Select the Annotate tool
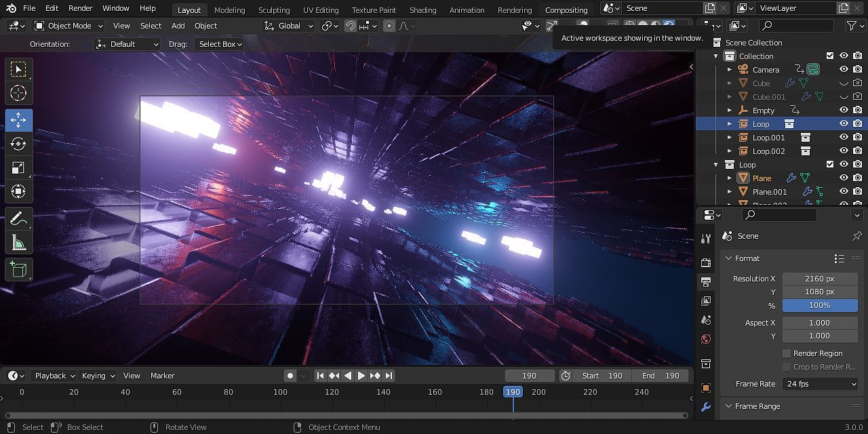This screenshot has width=868, height=434. (18, 218)
